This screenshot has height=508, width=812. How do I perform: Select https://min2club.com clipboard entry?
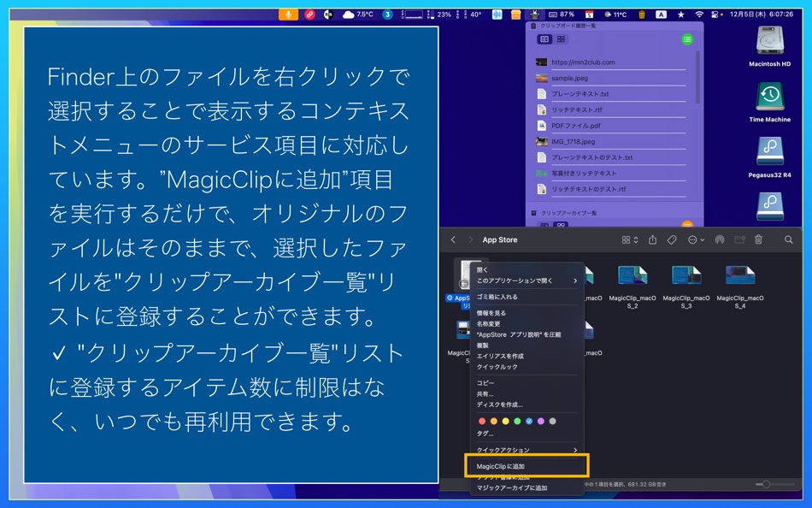coord(611,62)
